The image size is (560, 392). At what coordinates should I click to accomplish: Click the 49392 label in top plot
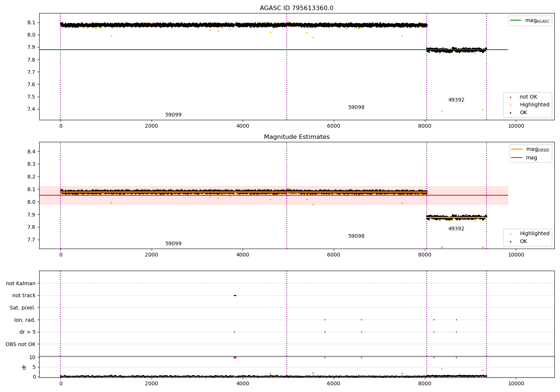(456, 100)
